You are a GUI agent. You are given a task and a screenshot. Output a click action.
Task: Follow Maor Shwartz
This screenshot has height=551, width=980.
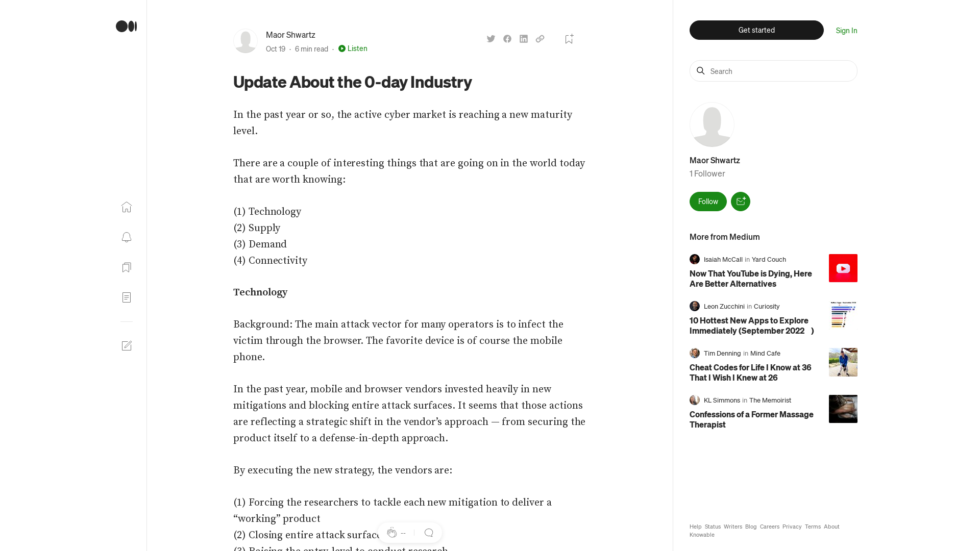click(x=707, y=201)
